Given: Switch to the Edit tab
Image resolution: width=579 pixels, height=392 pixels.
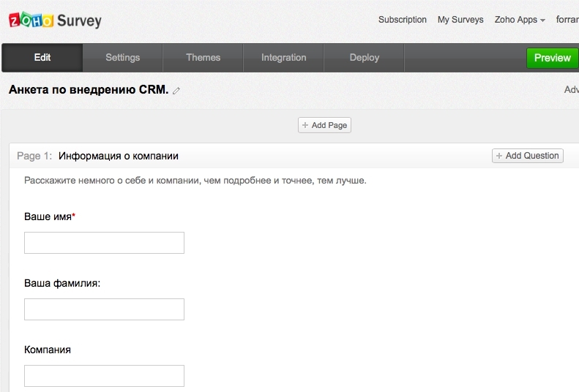Looking at the screenshot, I should coord(42,58).
